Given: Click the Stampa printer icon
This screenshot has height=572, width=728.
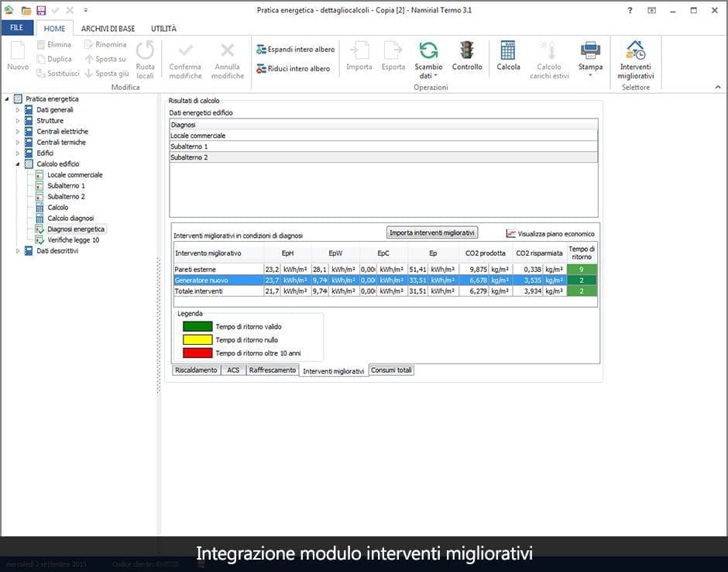Looking at the screenshot, I should click(x=590, y=52).
